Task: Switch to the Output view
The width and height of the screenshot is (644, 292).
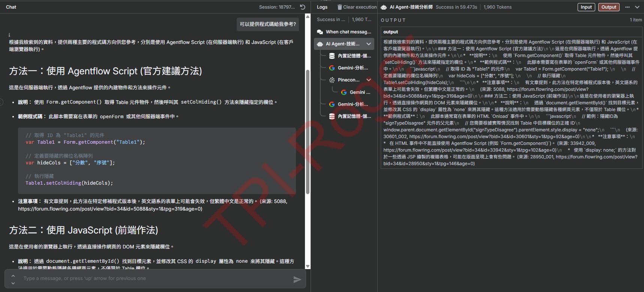Action: [x=609, y=7]
